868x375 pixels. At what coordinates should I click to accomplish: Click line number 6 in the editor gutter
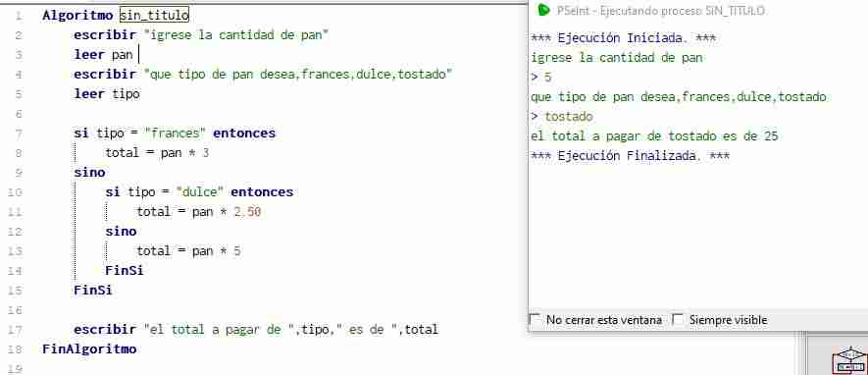[x=19, y=114]
